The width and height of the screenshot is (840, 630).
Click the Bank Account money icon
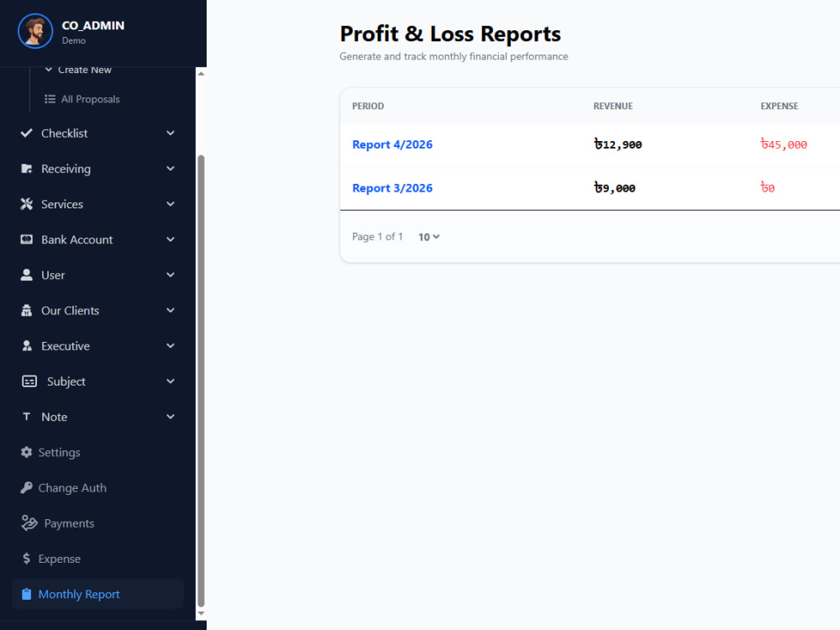[x=26, y=239]
